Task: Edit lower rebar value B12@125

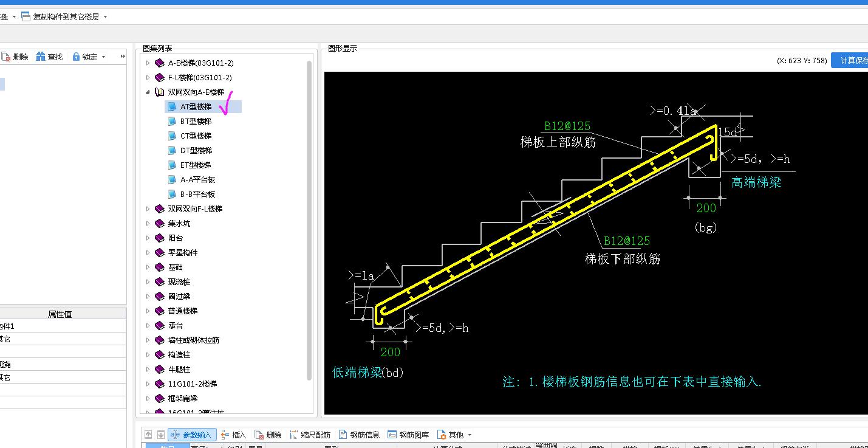Action: pos(626,240)
